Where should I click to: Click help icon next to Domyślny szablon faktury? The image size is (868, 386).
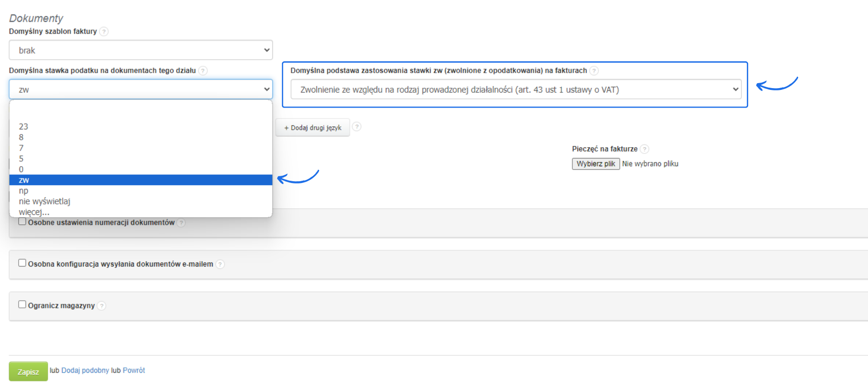click(104, 31)
